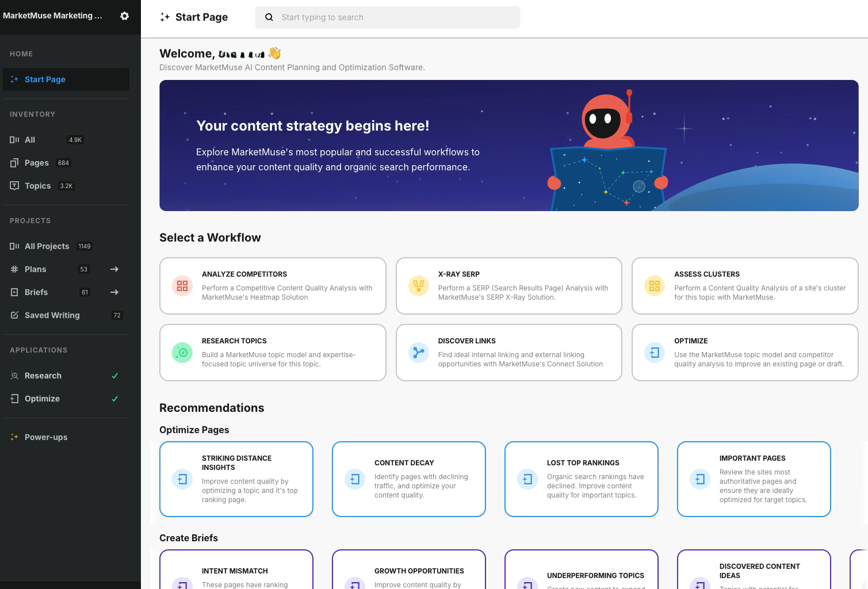Open the Optimize workflow card
Image resolution: width=868 pixels, height=589 pixels.
[x=745, y=353]
